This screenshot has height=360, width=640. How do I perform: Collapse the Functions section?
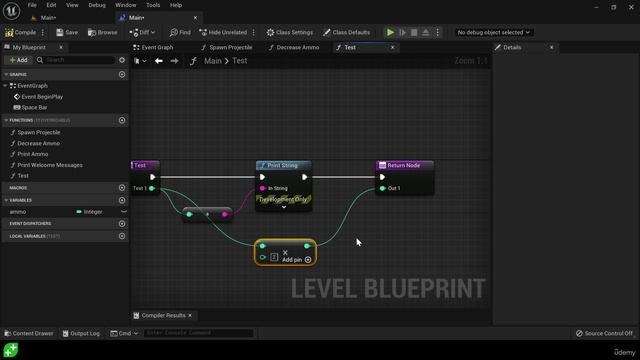click(x=6, y=120)
